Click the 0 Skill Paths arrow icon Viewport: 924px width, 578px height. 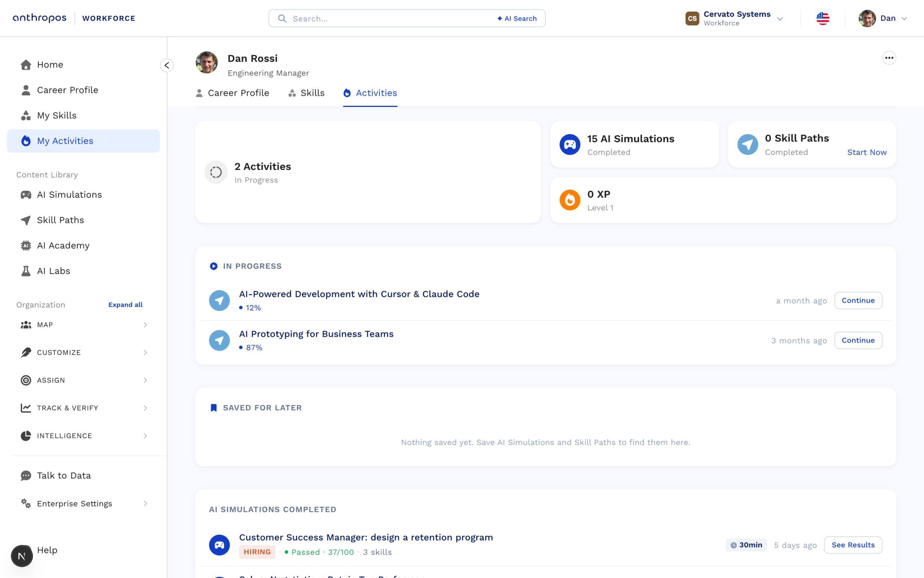coord(747,144)
